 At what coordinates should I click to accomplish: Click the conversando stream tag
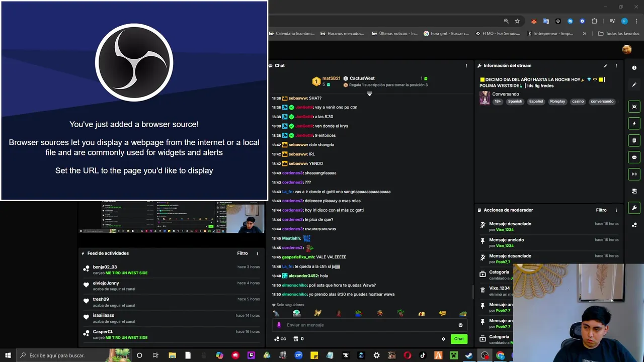[602, 102]
